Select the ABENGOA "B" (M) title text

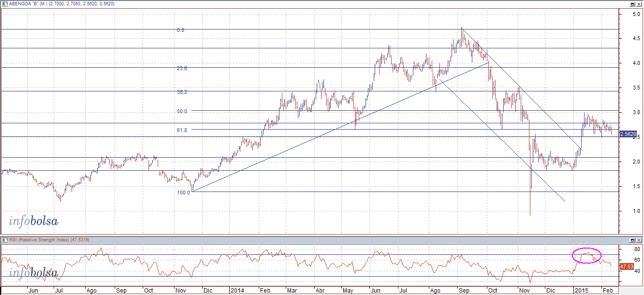point(29,3)
